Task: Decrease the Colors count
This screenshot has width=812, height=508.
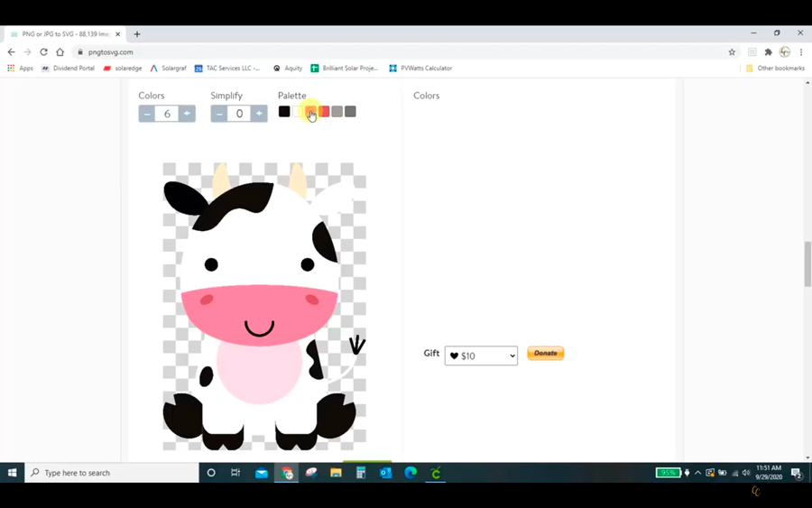Action: click(x=147, y=114)
